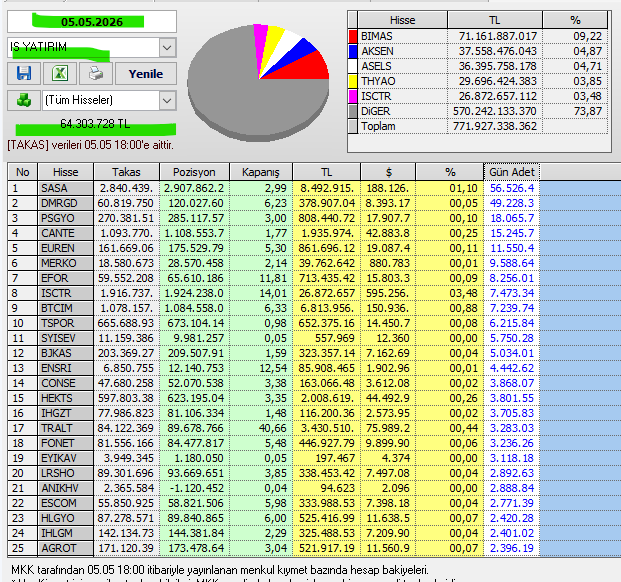
Task: Select the EYIKAV stock cell
Action: 66,458
